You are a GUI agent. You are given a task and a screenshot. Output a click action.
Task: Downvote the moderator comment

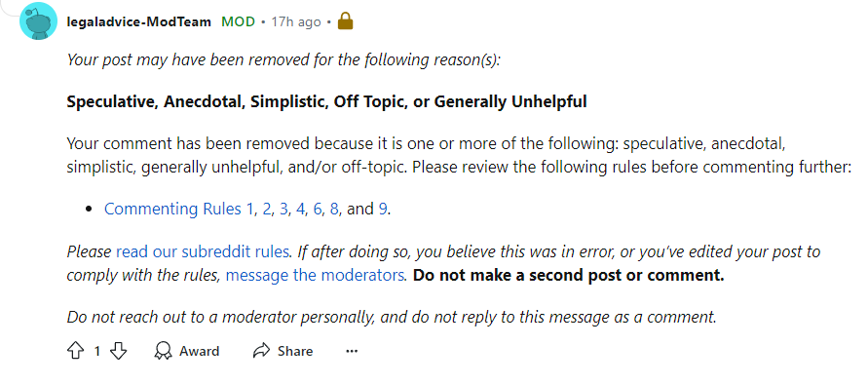(119, 351)
